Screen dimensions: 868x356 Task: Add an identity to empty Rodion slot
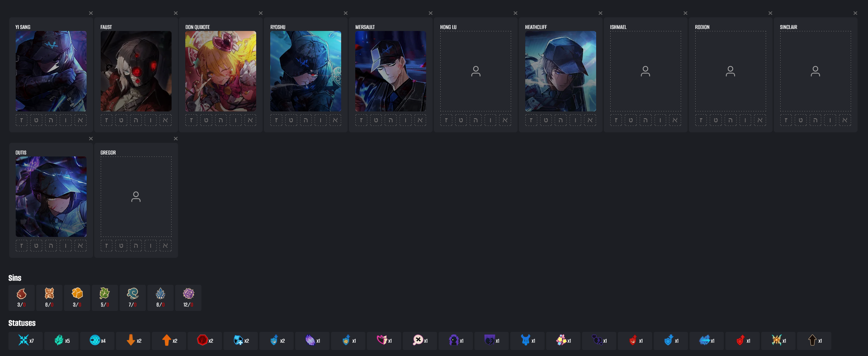tap(731, 71)
